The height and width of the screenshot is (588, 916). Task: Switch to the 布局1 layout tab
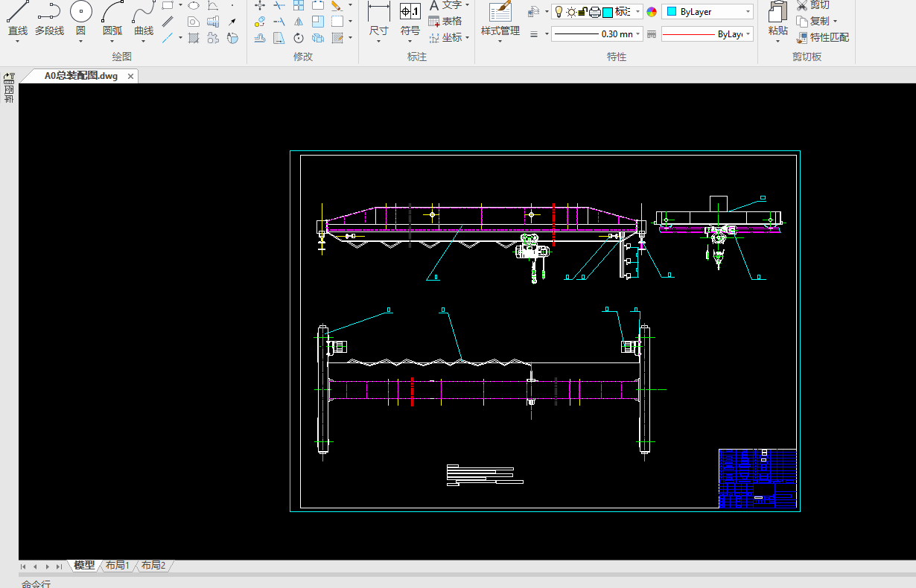coord(118,566)
